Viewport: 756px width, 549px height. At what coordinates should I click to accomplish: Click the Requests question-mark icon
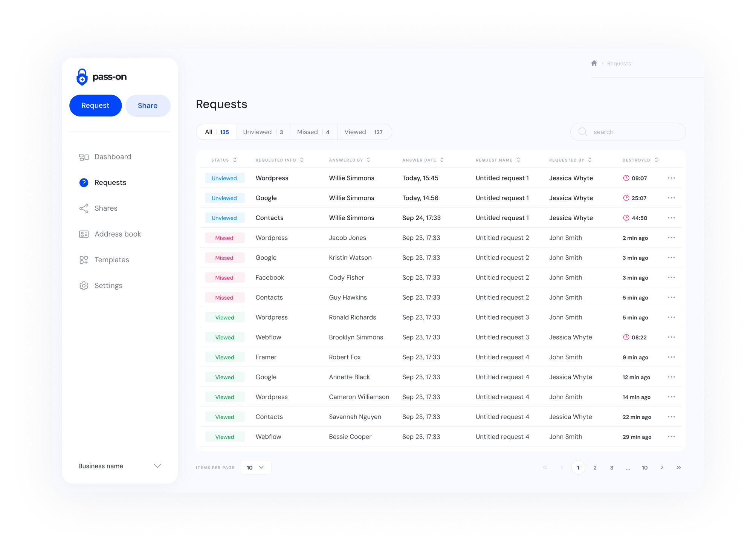(x=84, y=183)
